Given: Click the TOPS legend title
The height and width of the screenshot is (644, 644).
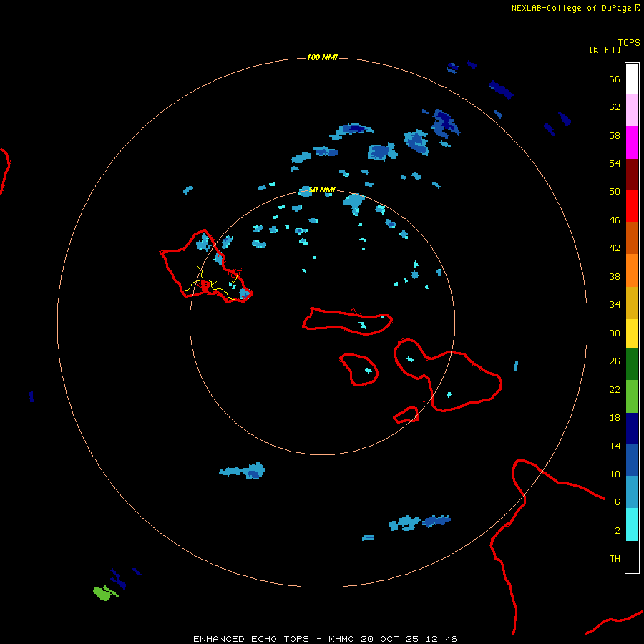Looking at the screenshot, I should pyautogui.click(x=629, y=43).
